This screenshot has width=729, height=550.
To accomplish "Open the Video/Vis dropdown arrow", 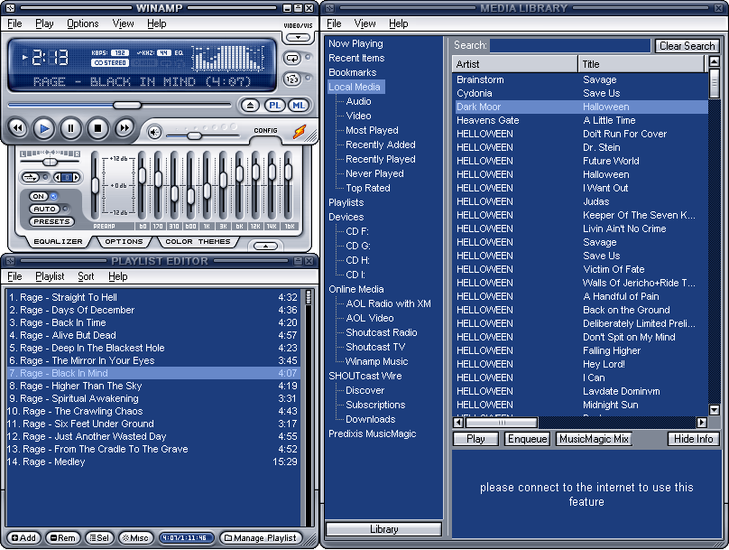I will 298,37.
